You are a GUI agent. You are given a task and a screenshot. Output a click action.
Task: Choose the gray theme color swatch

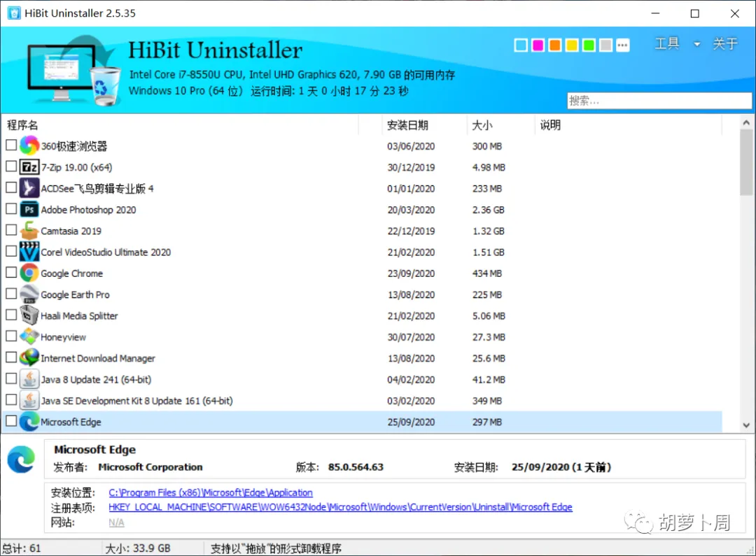click(605, 45)
